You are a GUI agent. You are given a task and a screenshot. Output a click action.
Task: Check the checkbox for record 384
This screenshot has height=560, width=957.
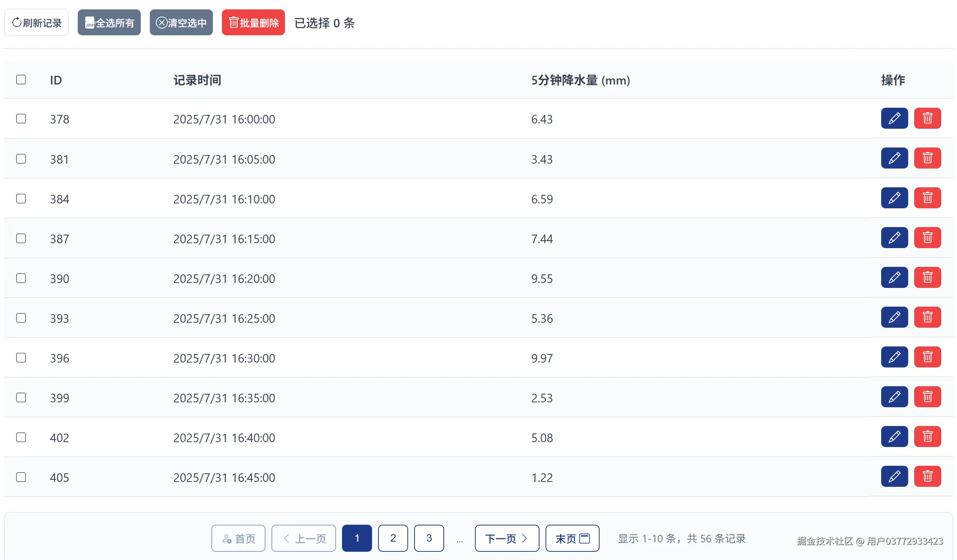point(21,199)
